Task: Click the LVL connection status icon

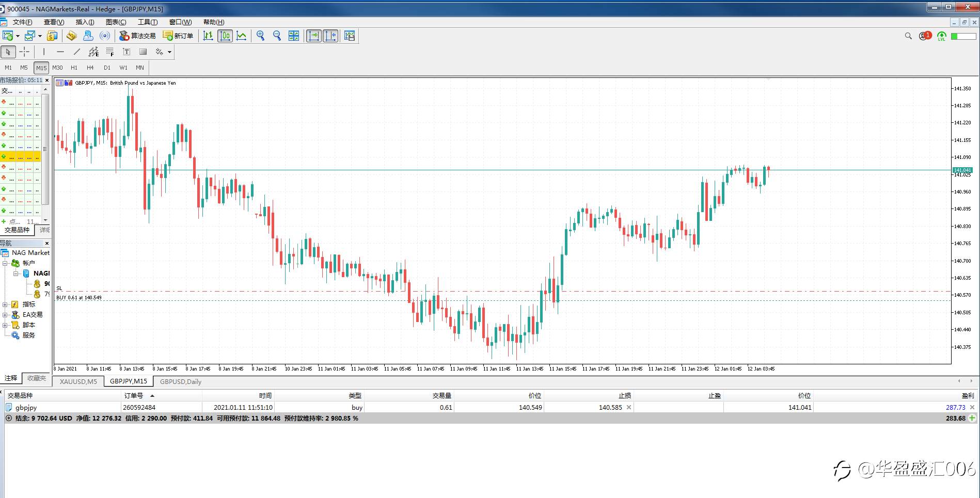Action: [x=942, y=36]
